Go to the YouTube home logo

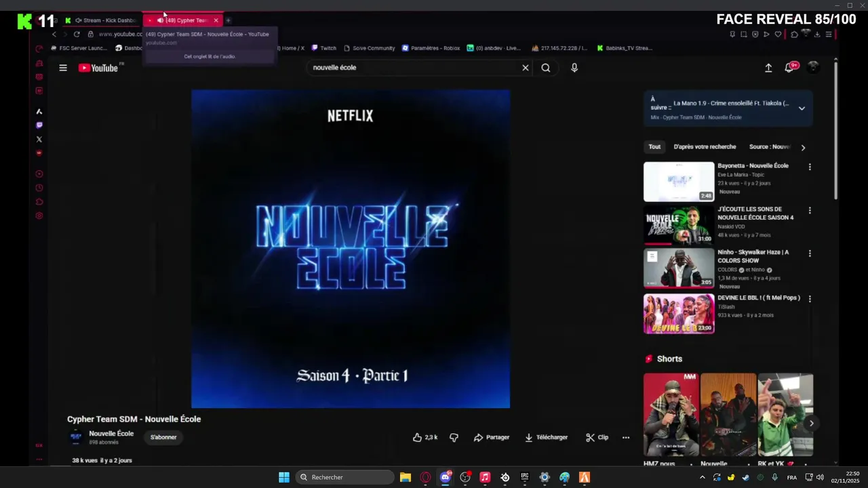pyautogui.click(x=98, y=68)
